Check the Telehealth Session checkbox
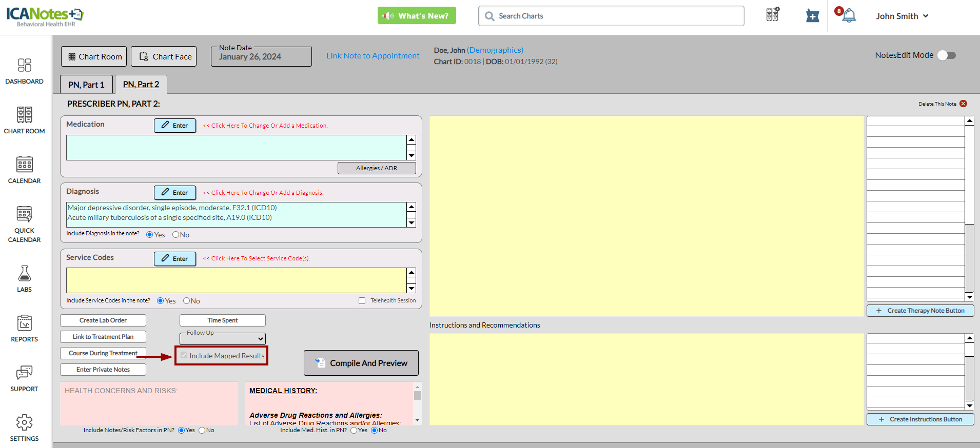The image size is (980, 448). 362,301
